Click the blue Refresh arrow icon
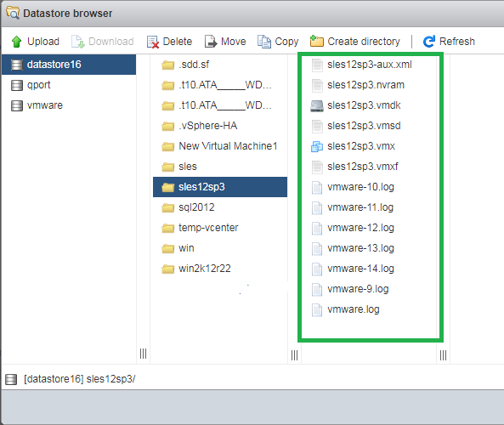Viewport: 504px width, 425px height. coord(429,42)
